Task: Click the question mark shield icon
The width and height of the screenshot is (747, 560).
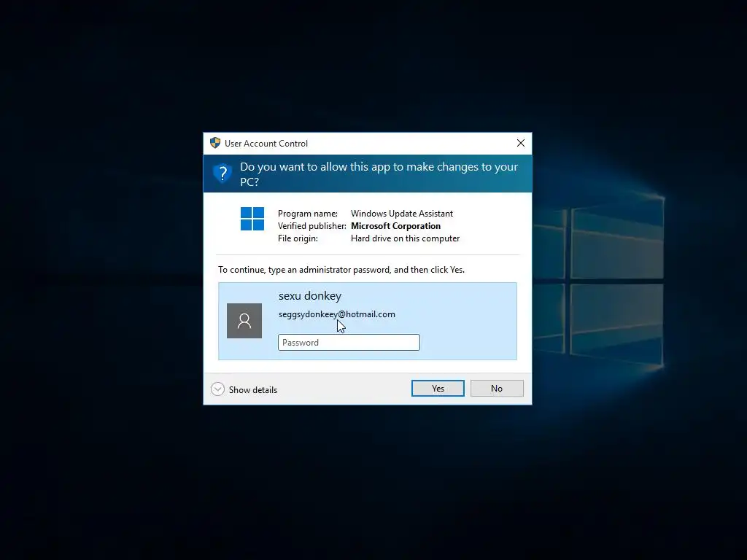Action: [222, 173]
